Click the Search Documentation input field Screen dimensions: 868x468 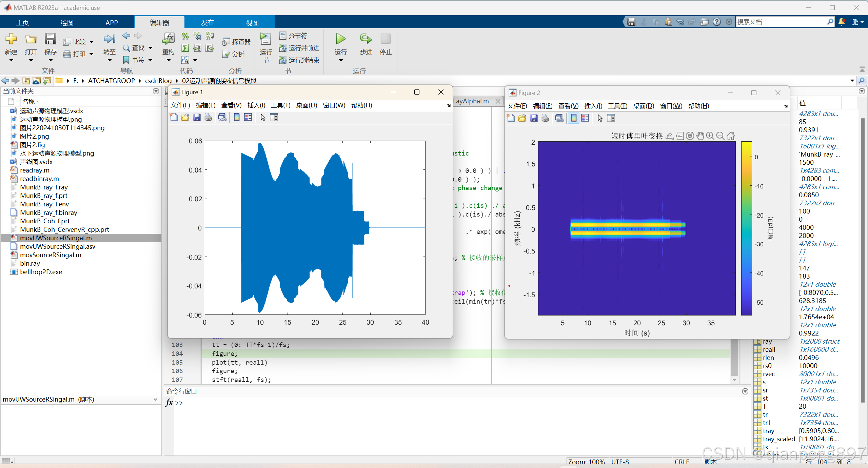780,22
